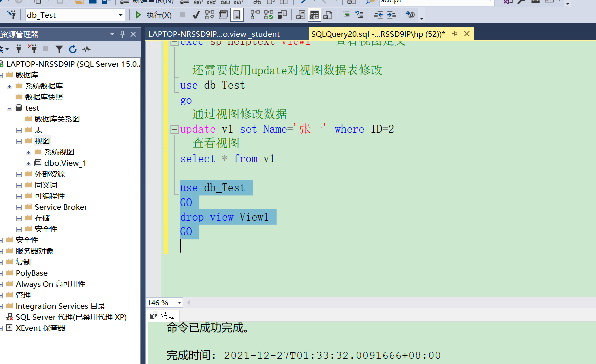Image resolution: width=596 pixels, height=364 pixels.
Task: Toggle include actual execution plan
Action: point(255,15)
